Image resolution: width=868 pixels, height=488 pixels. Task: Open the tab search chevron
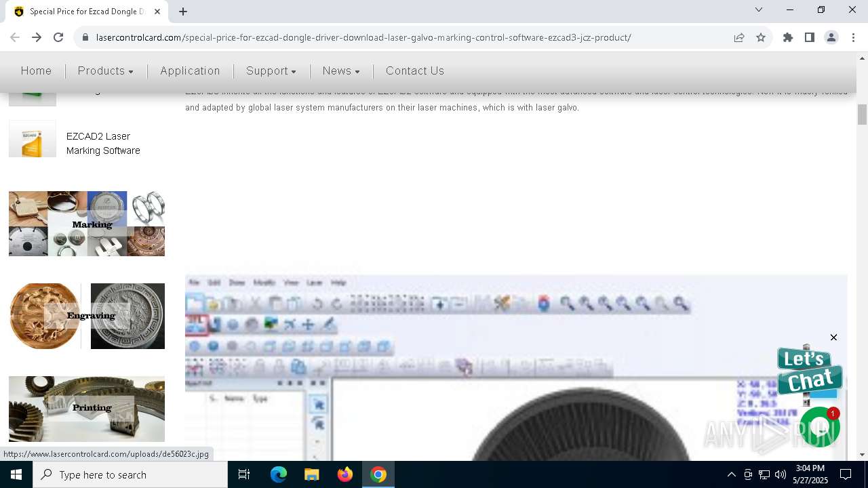(759, 9)
